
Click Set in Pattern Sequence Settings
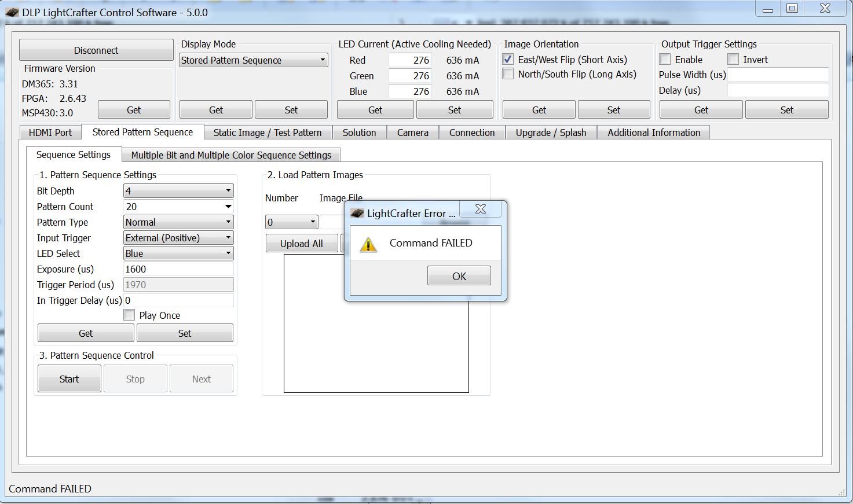click(x=185, y=333)
